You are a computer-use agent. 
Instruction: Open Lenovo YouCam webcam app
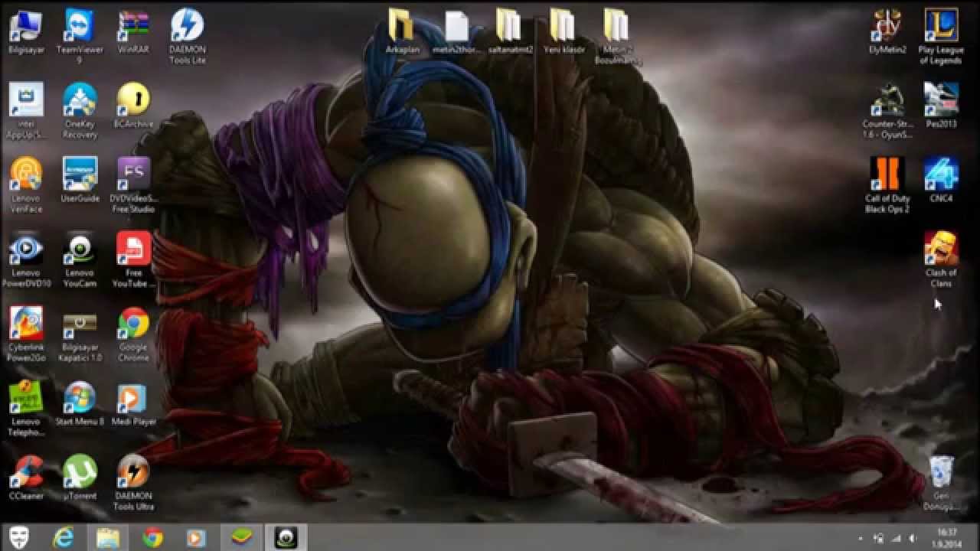coord(80,260)
